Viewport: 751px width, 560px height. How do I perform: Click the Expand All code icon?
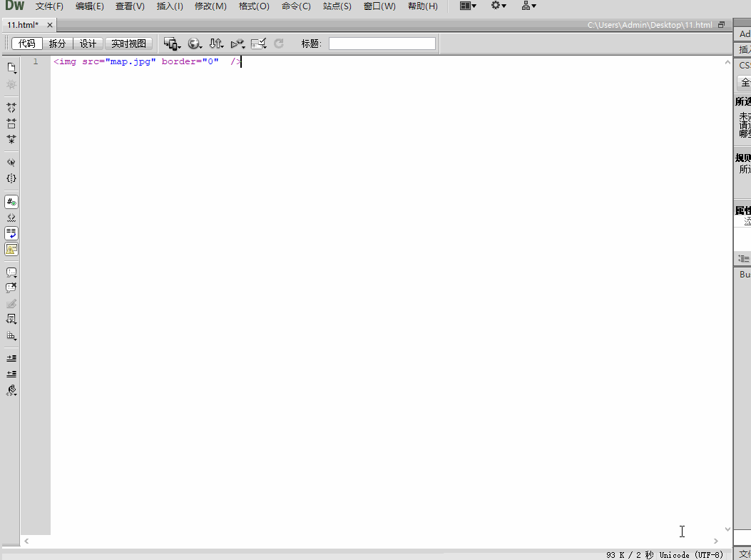click(11, 139)
